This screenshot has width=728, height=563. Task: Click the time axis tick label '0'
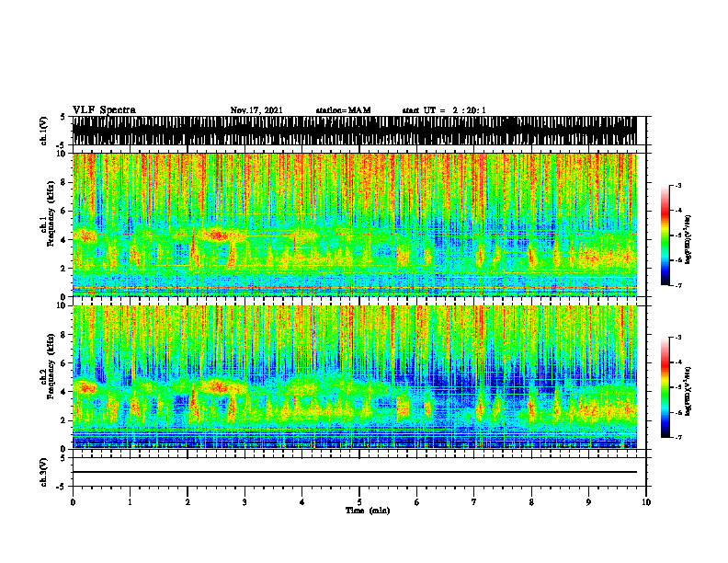[73, 502]
